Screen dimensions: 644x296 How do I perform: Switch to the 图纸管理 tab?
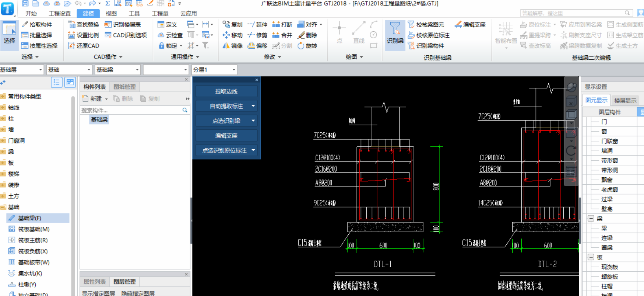point(124,87)
